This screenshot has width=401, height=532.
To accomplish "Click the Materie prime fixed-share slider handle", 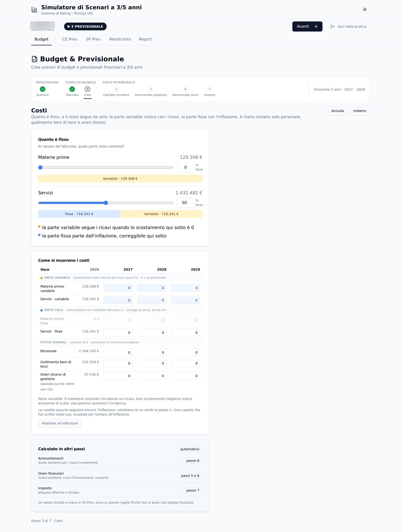I will click(40, 167).
